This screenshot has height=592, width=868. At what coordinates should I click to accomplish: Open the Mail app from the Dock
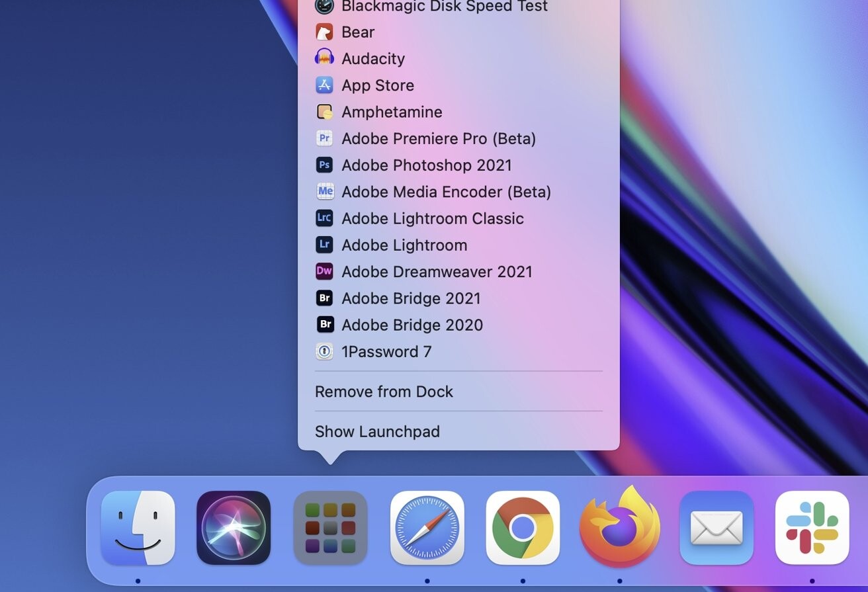[x=716, y=528]
